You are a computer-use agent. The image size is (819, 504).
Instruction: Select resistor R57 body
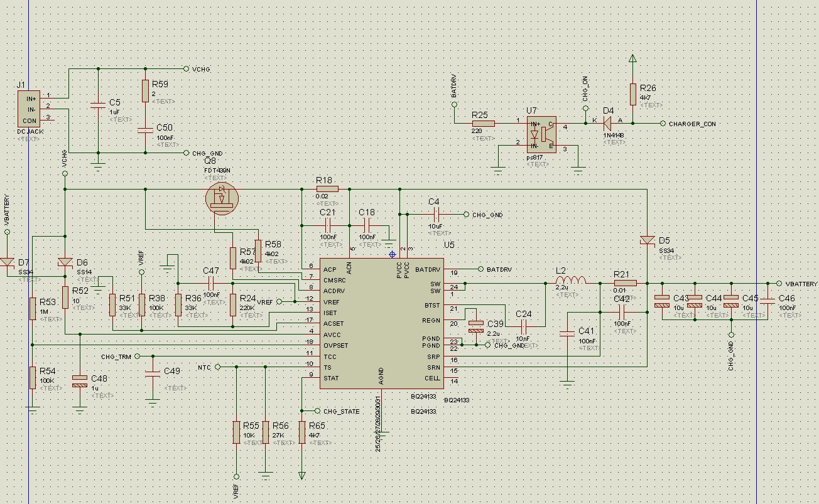(233, 258)
